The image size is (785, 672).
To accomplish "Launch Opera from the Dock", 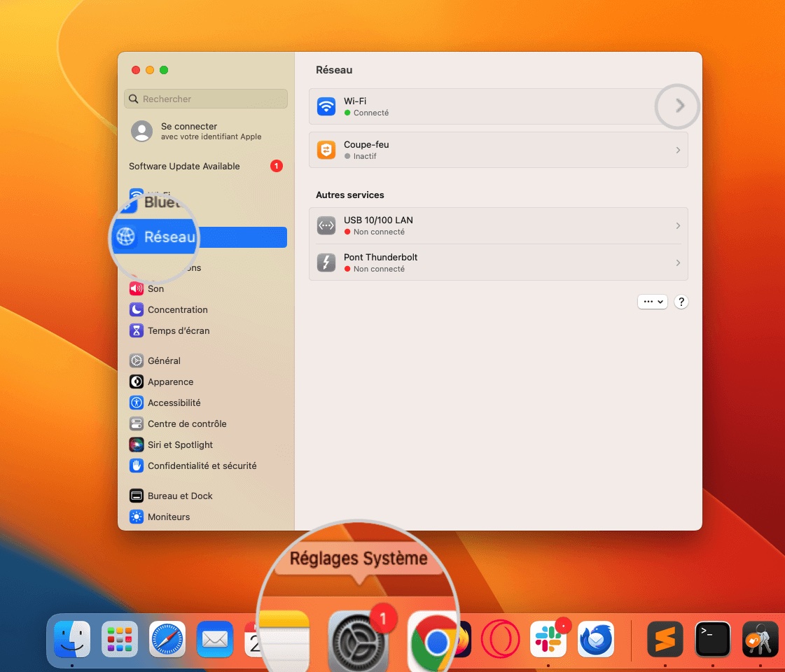I will (500, 639).
